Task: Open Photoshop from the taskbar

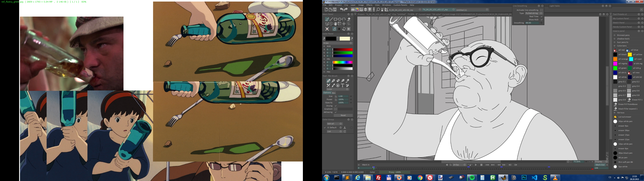Action: (524, 178)
